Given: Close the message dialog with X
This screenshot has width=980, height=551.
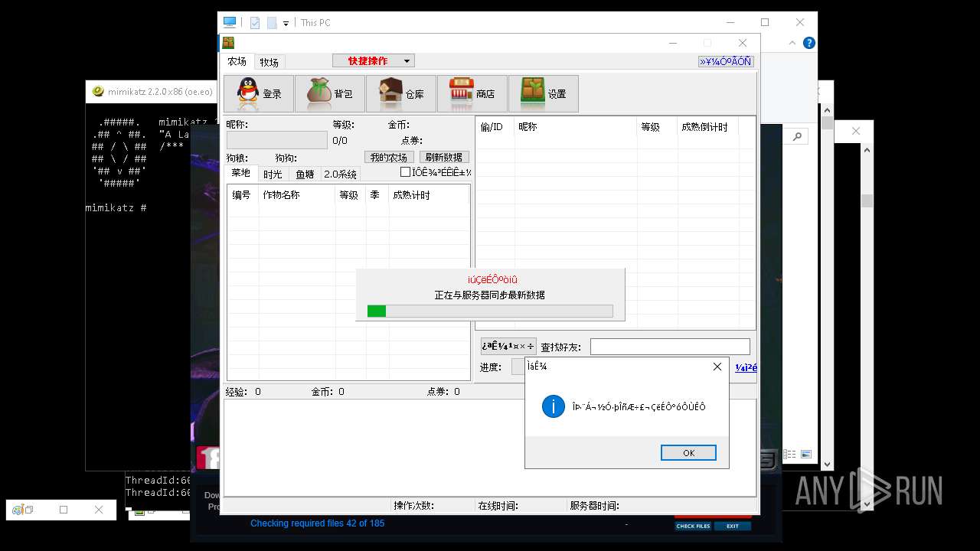Looking at the screenshot, I should [x=717, y=367].
